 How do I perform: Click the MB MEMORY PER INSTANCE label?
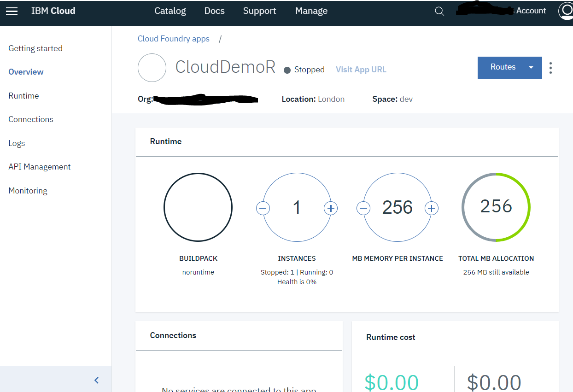398,258
